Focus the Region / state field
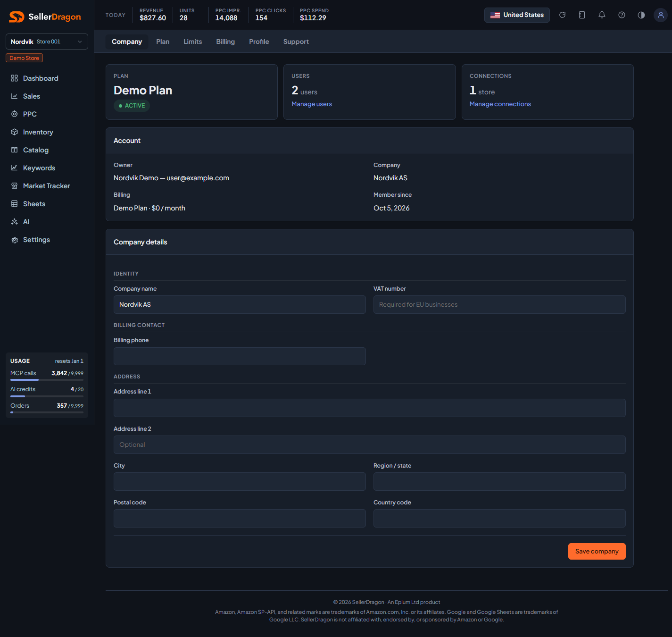The width and height of the screenshot is (672, 637). (499, 482)
